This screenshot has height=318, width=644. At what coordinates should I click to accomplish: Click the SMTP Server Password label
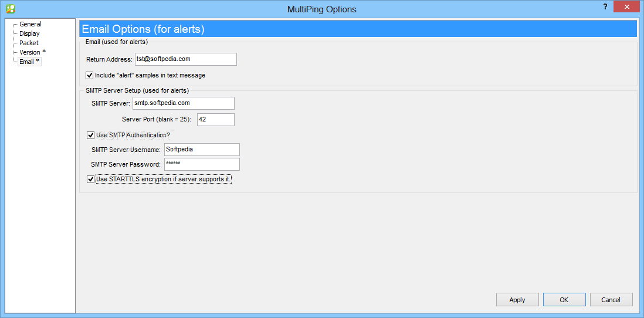[x=126, y=164]
